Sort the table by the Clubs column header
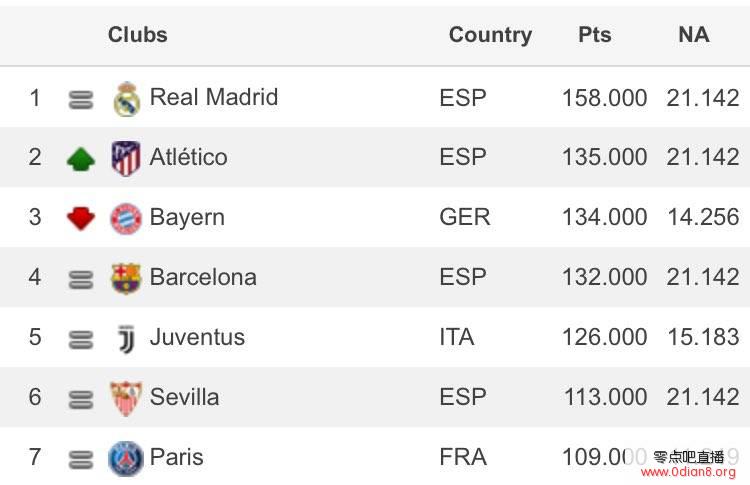 (138, 34)
